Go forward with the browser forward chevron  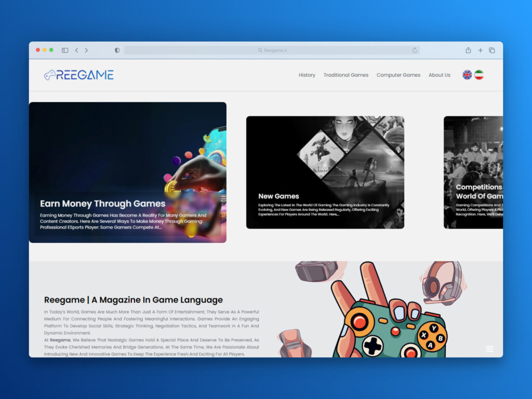point(86,50)
